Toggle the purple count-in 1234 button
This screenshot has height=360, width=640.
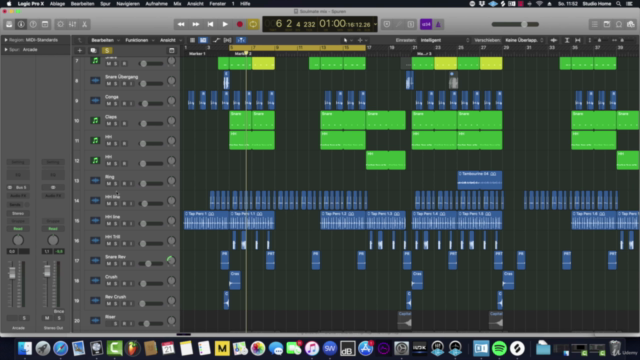[x=426, y=24]
